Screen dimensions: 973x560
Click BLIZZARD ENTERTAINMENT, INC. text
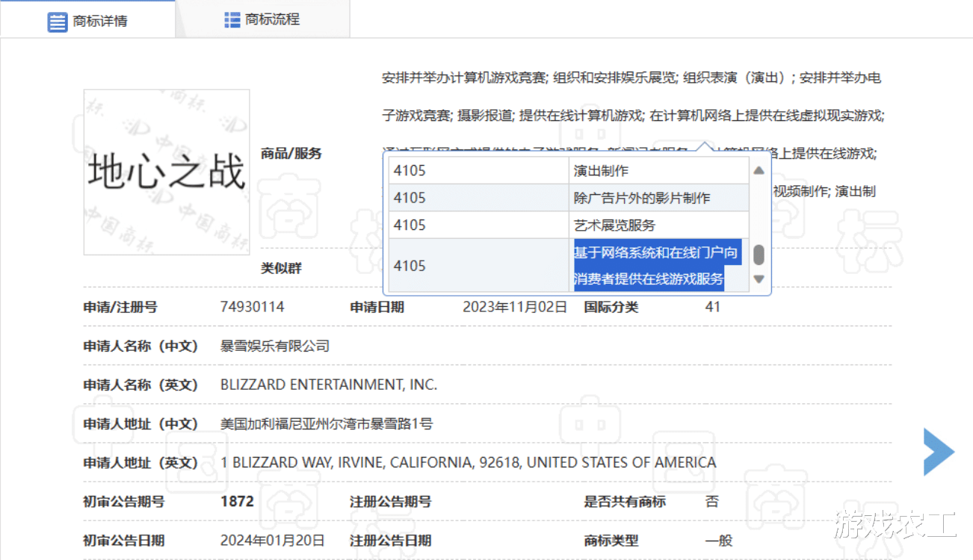point(329,385)
